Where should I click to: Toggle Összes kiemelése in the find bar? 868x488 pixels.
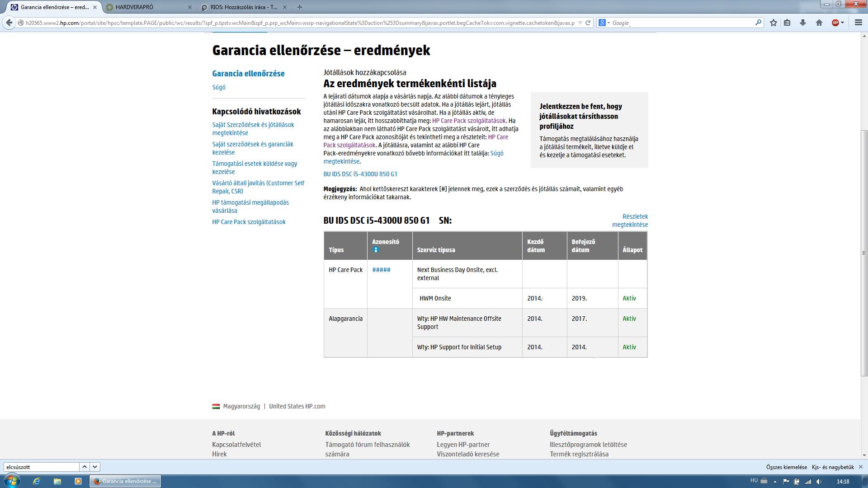click(x=786, y=467)
